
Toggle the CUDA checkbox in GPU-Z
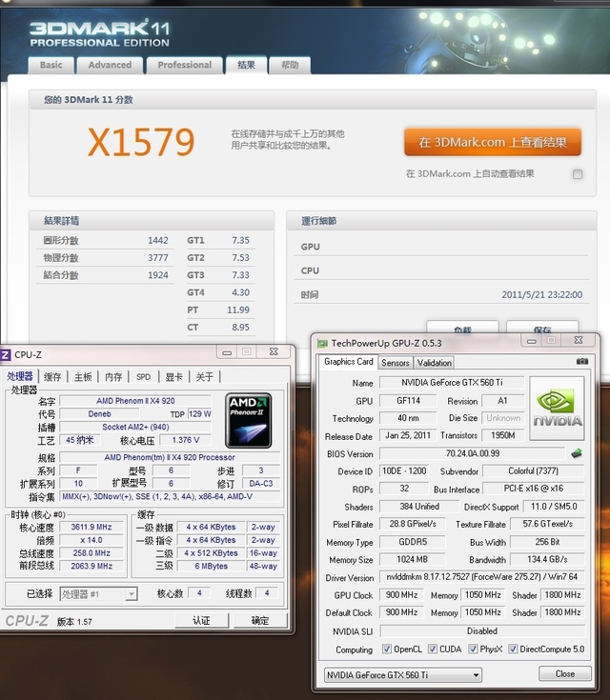[x=432, y=649]
